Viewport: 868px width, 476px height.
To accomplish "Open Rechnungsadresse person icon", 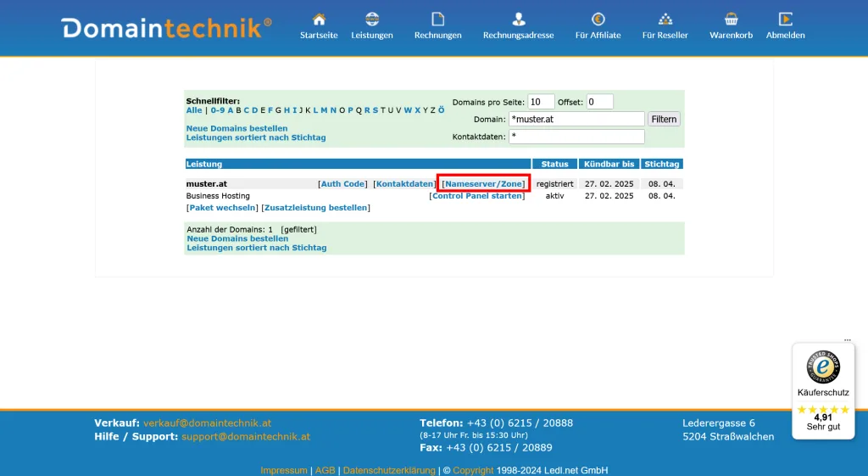I will (518, 20).
